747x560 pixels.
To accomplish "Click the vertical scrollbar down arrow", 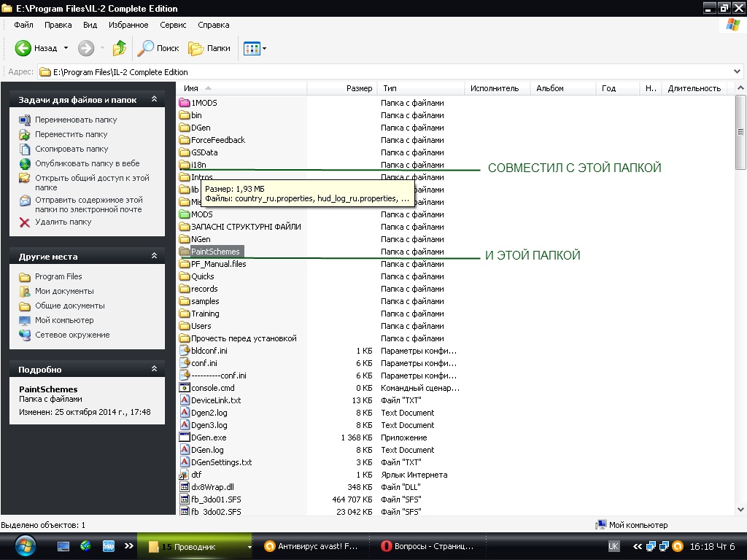I will [740, 510].
